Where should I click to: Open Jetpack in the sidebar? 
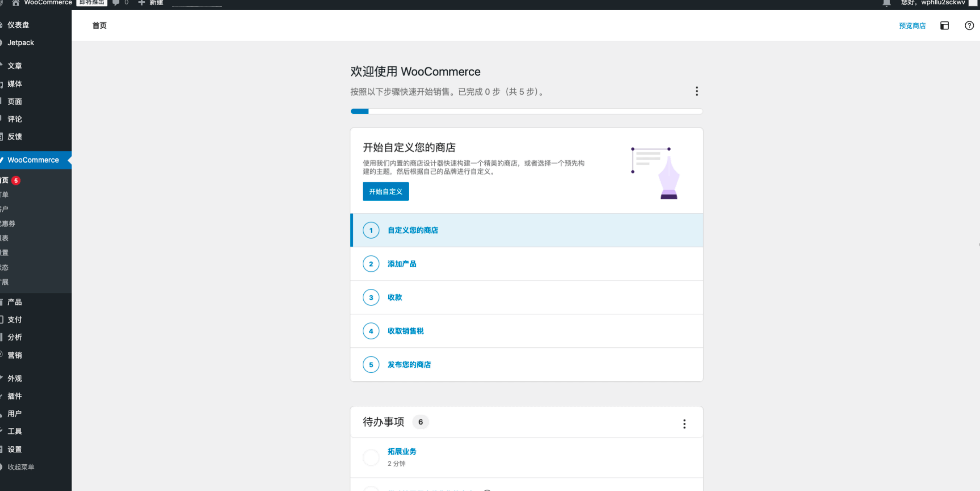pyautogui.click(x=21, y=43)
